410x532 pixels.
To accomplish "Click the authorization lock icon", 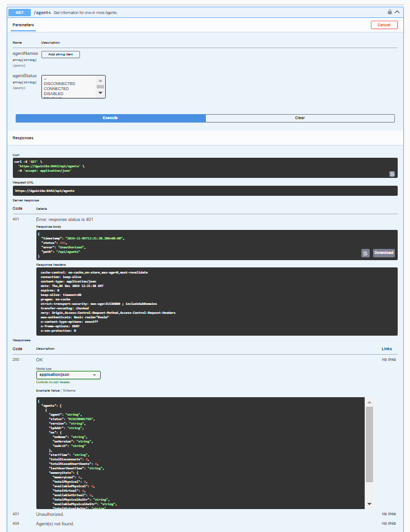I will click(389, 12).
